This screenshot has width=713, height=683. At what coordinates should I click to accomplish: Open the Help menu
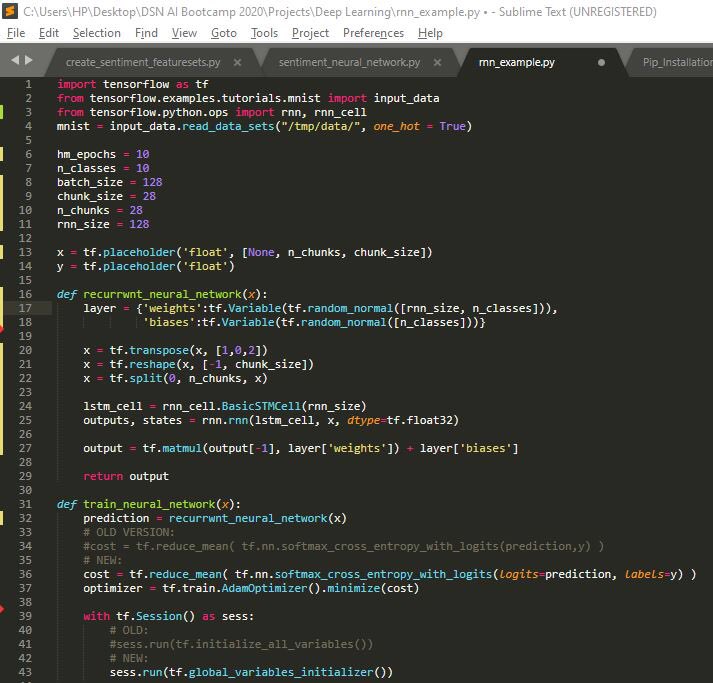(430, 33)
